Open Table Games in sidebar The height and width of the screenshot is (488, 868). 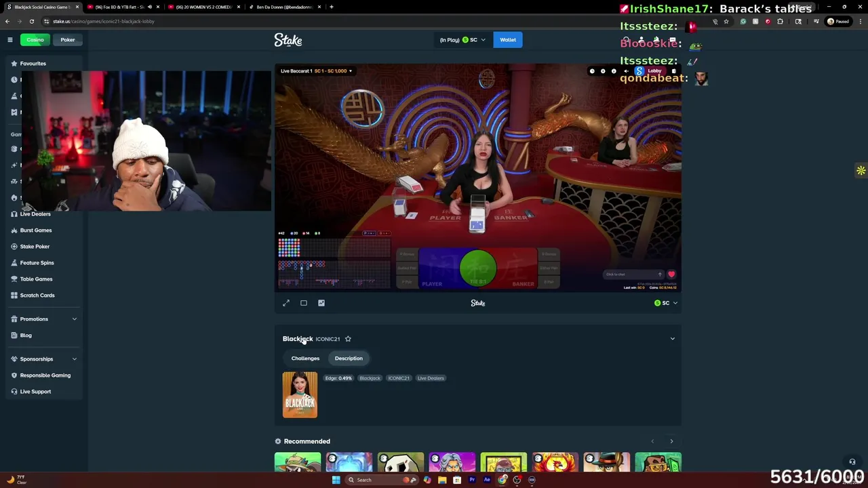36,279
